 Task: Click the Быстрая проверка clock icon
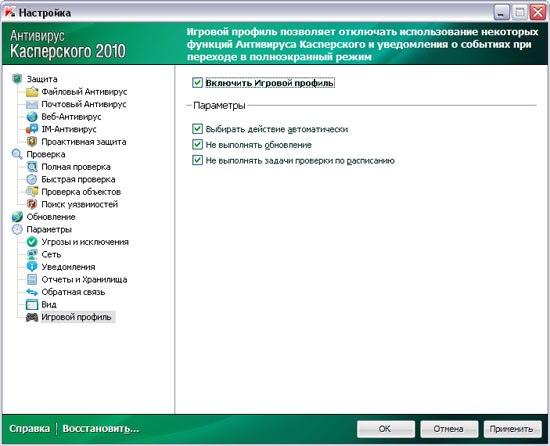32,179
